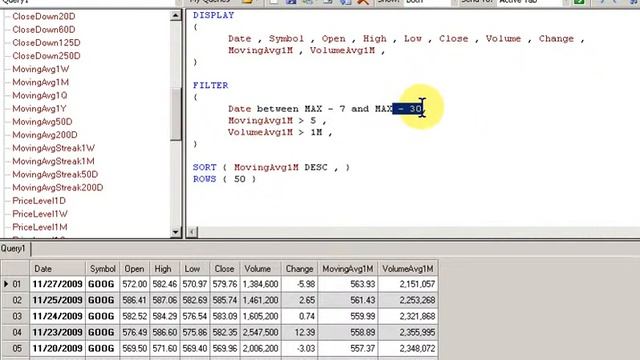Select MovingAvgStreak50D in the field list
The width and height of the screenshot is (640, 360).
pos(55,174)
